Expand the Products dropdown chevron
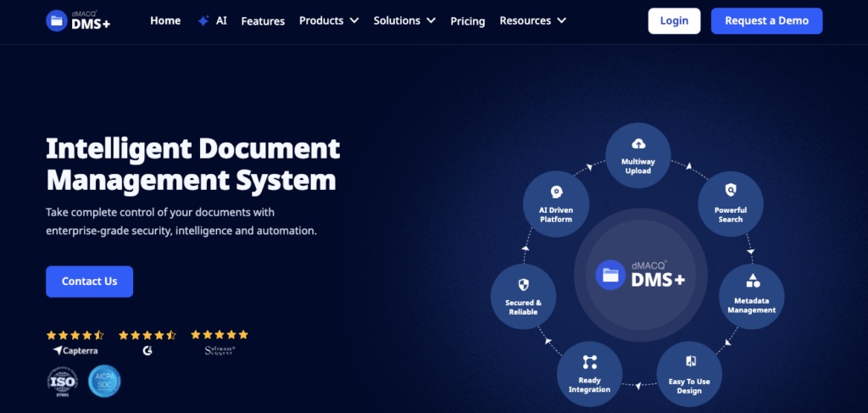 point(354,20)
